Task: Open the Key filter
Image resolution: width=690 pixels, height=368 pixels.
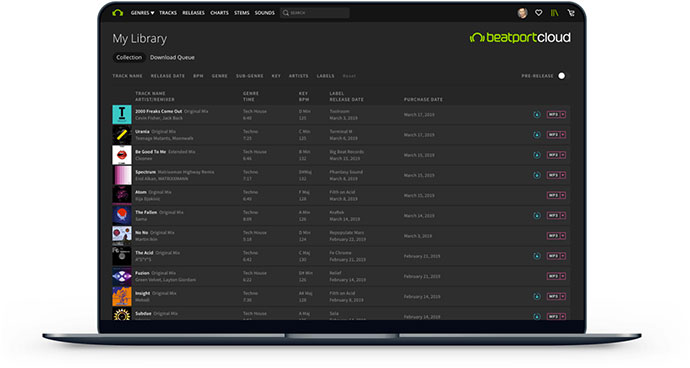Action: pos(276,76)
